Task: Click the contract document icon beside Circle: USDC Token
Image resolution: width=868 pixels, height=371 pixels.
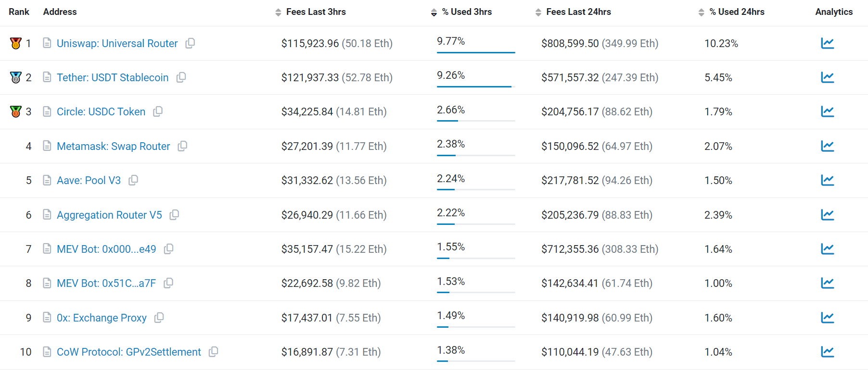Action: [47, 111]
